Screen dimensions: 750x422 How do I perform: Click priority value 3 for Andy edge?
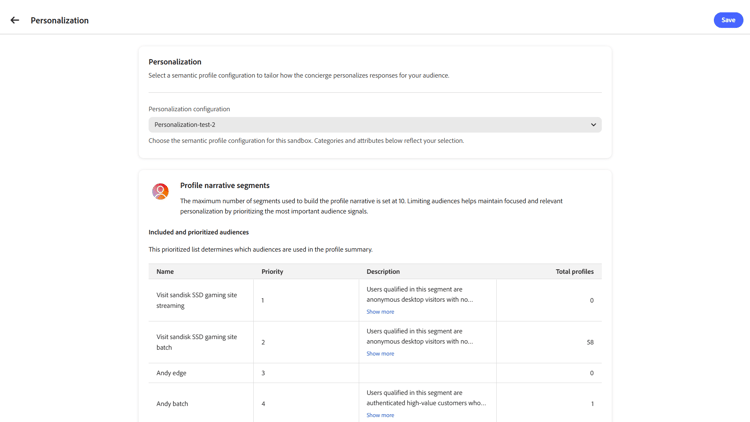[x=263, y=373]
